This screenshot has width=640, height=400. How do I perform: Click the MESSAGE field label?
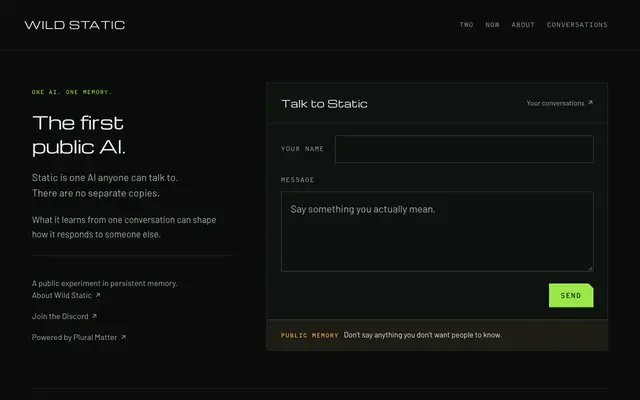click(x=298, y=180)
